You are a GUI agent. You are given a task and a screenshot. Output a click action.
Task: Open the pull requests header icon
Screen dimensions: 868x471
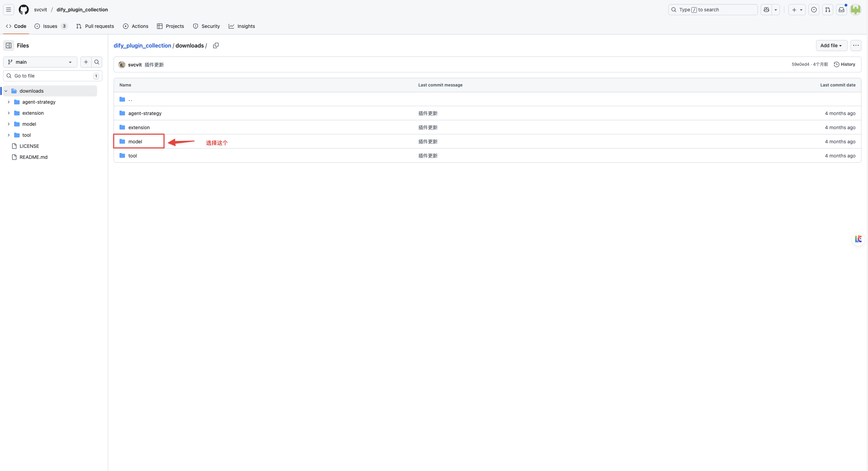tap(828, 10)
